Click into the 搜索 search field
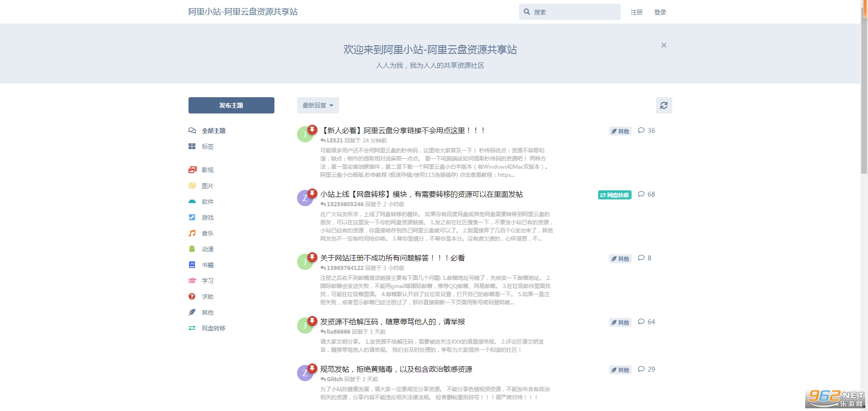This screenshot has height=411, width=868. click(574, 12)
